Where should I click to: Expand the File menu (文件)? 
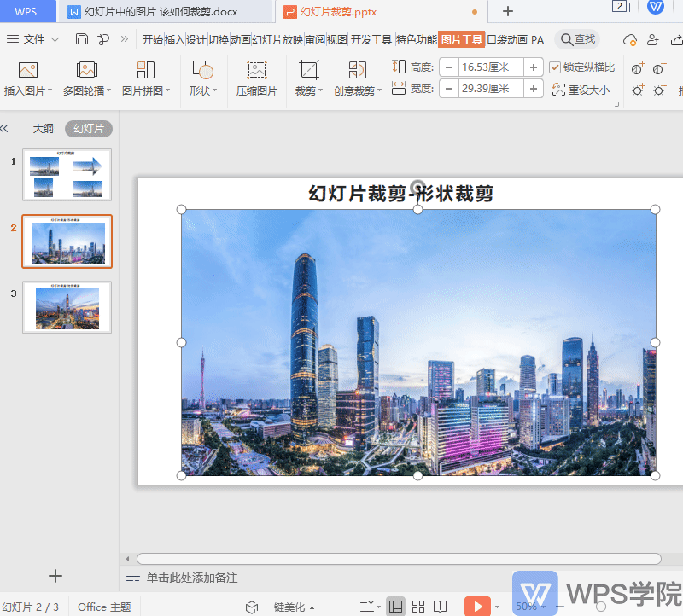point(32,39)
